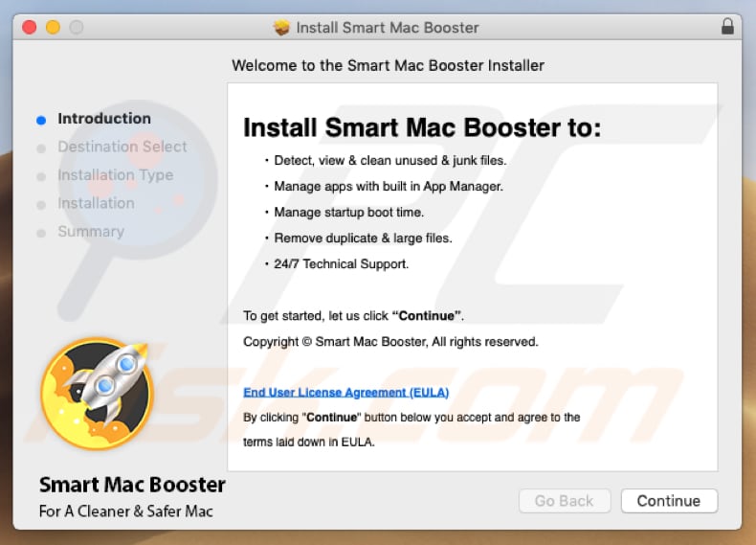The height and width of the screenshot is (545, 756).
Task: Select the Introduction step in sidebar
Action: tap(104, 118)
